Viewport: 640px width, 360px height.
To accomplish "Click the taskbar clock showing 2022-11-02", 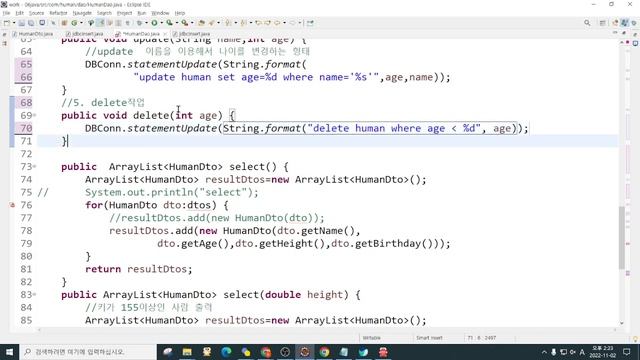I will coord(602,352).
